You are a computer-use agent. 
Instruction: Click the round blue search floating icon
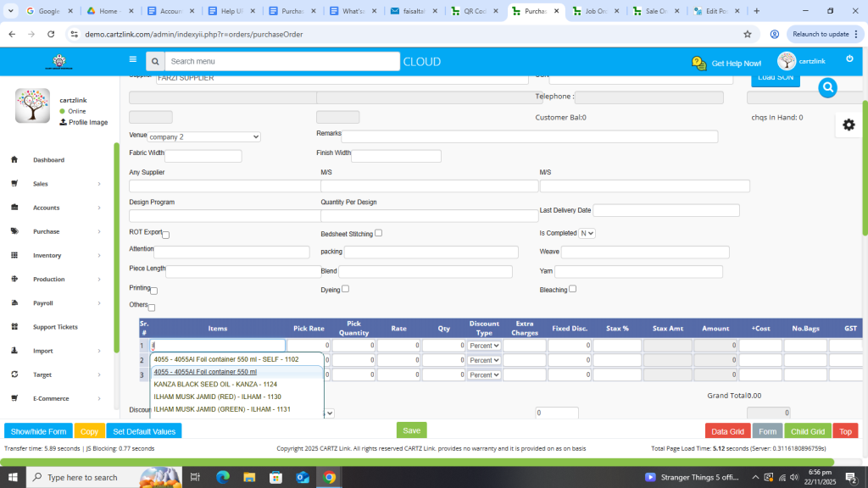coord(827,87)
